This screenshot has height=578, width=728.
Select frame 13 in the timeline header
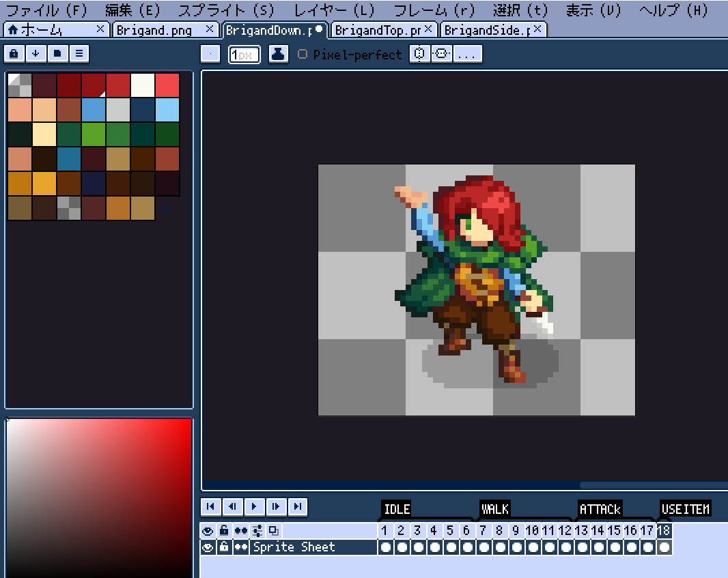[582, 530]
